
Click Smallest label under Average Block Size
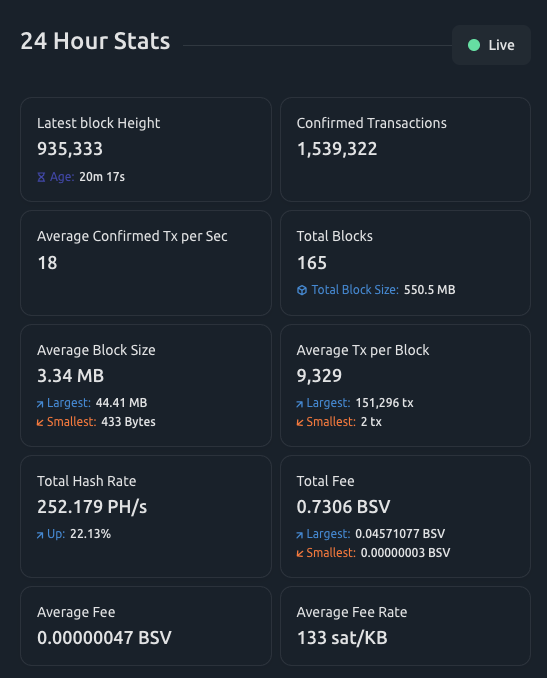tap(71, 422)
